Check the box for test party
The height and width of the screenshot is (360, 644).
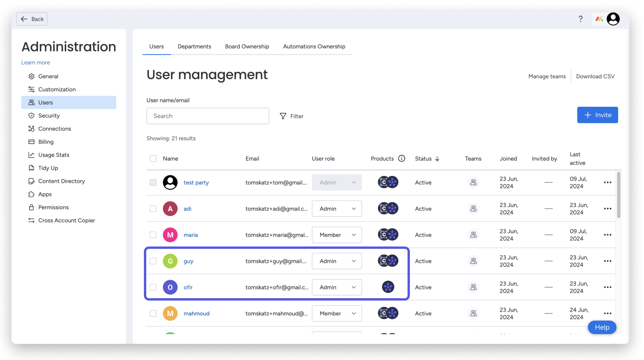click(x=153, y=182)
